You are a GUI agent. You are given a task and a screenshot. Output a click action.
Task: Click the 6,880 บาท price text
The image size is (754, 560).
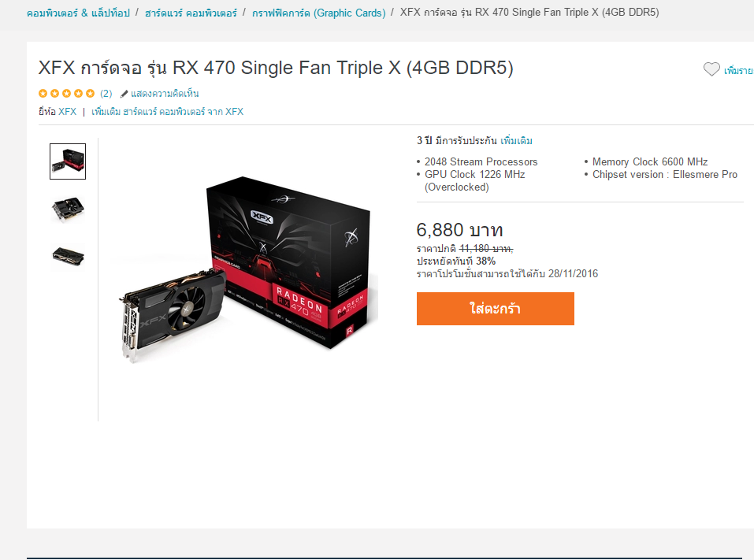459,230
